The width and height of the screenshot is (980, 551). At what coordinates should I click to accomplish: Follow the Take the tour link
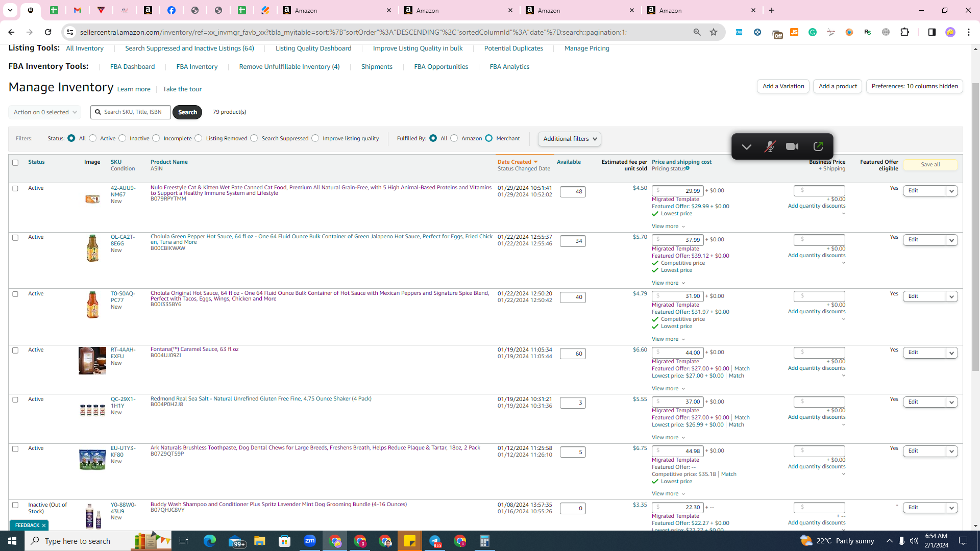tap(182, 89)
